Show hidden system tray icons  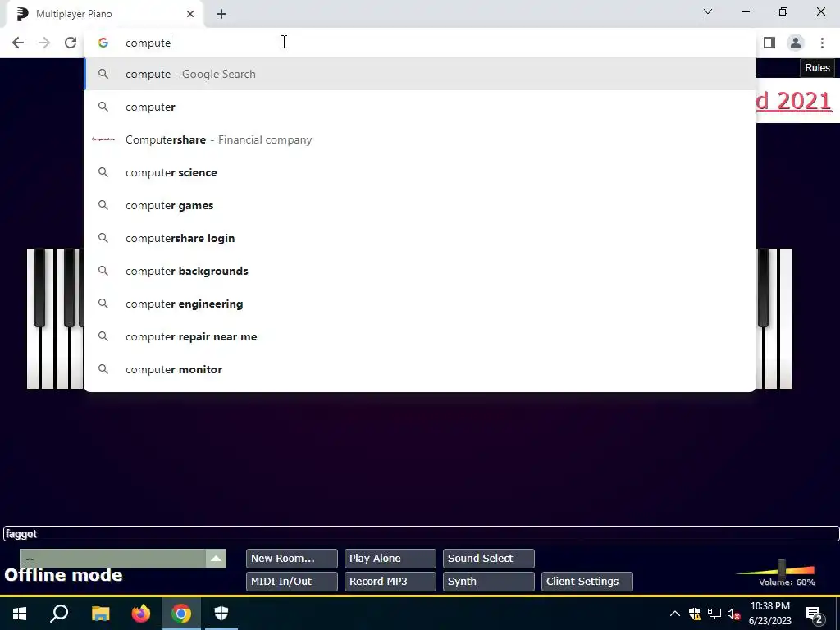click(675, 614)
